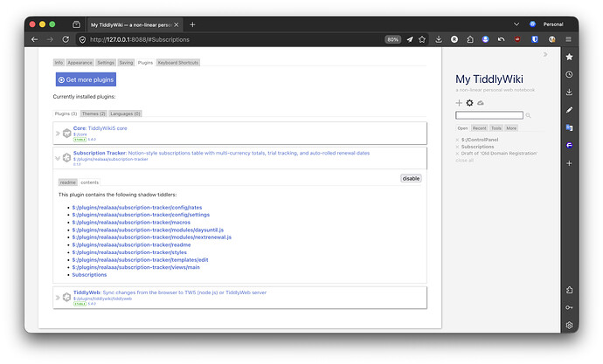Click the browser address bar URL
This screenshot has height=364, width=603.
140,39
